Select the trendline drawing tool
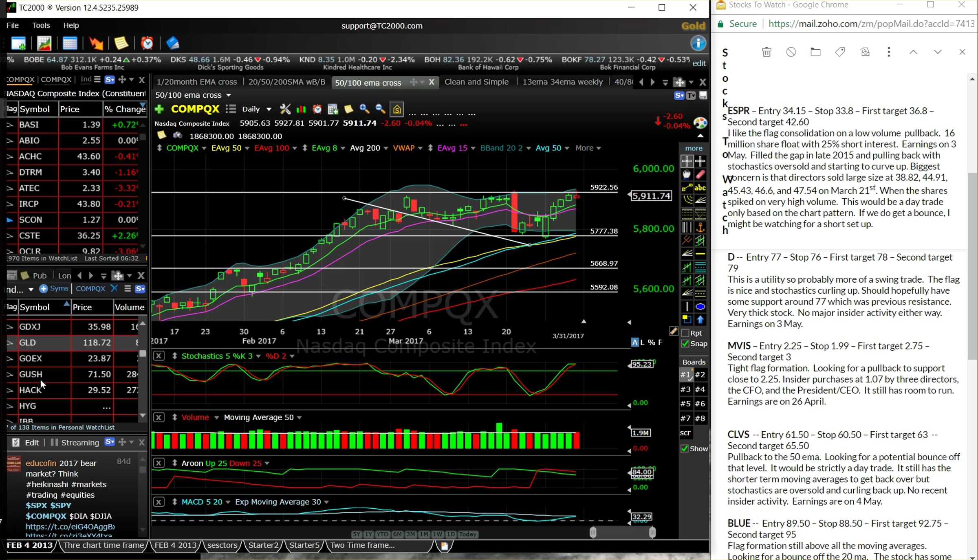The height and width of the screenshot is (560, 978). pos(687,188)
